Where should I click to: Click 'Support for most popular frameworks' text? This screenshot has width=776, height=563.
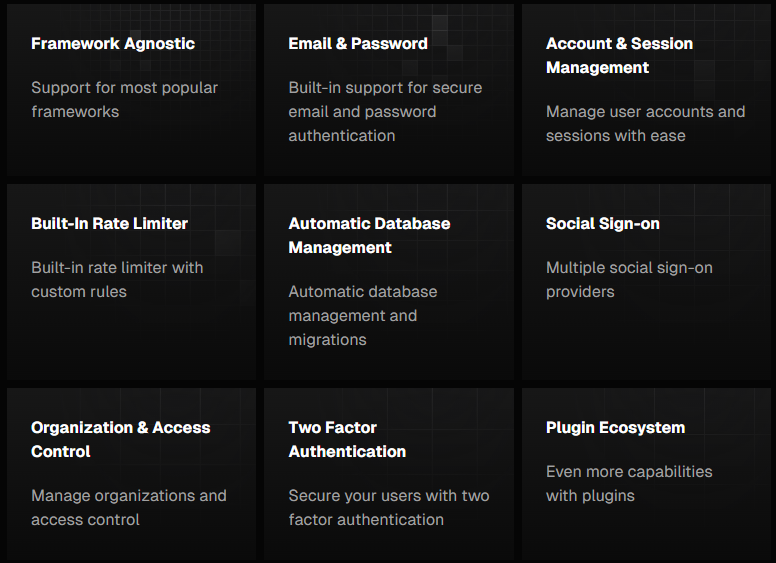(x=124, y=99)
